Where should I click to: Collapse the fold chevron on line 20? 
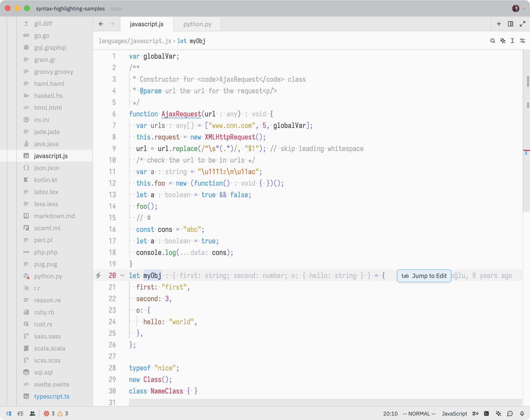[122, 276]
